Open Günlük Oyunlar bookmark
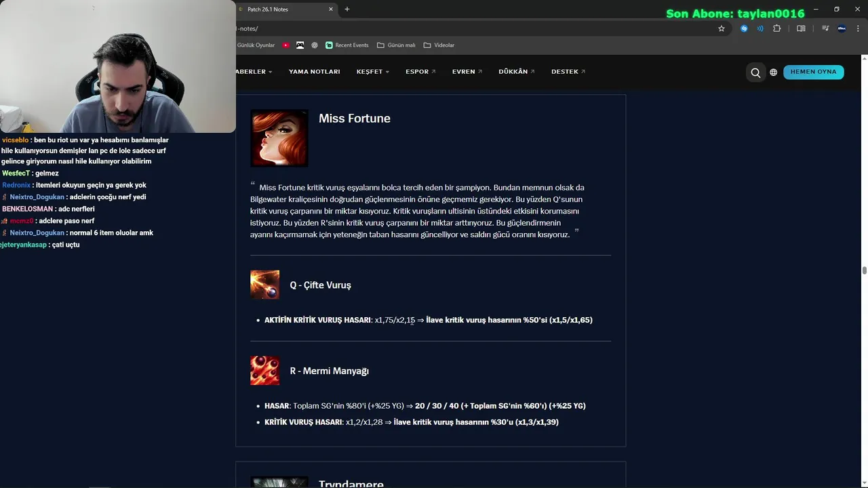The width and height of the screenshot is (868, 488). pos(256,45)
